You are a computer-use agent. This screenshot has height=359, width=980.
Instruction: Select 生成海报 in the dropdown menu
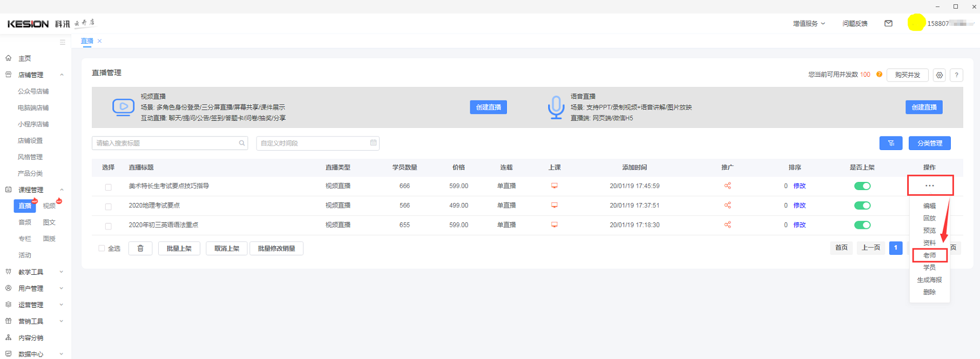point(929,280)
